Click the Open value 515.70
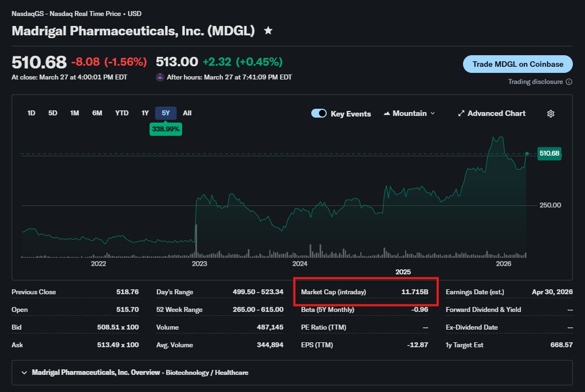The width and height of the screenshot is (585, 392). click(127, 310)
